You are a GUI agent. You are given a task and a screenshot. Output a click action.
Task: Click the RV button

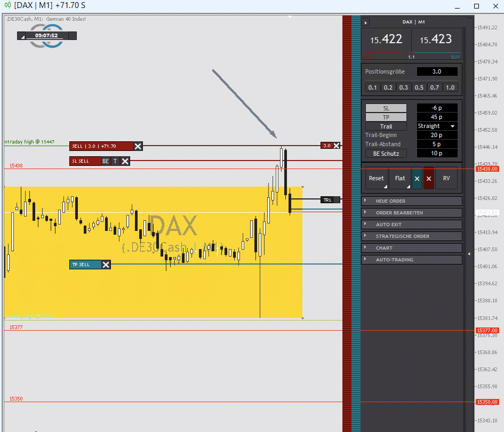[x=446, y=178]
